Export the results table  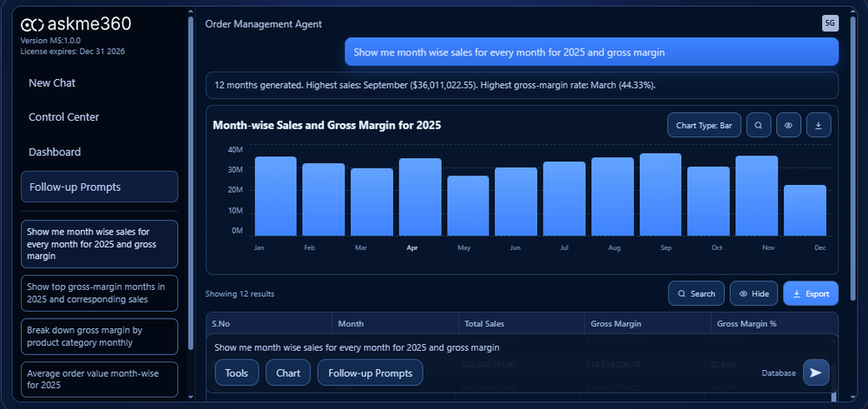(x=811, y=294)
